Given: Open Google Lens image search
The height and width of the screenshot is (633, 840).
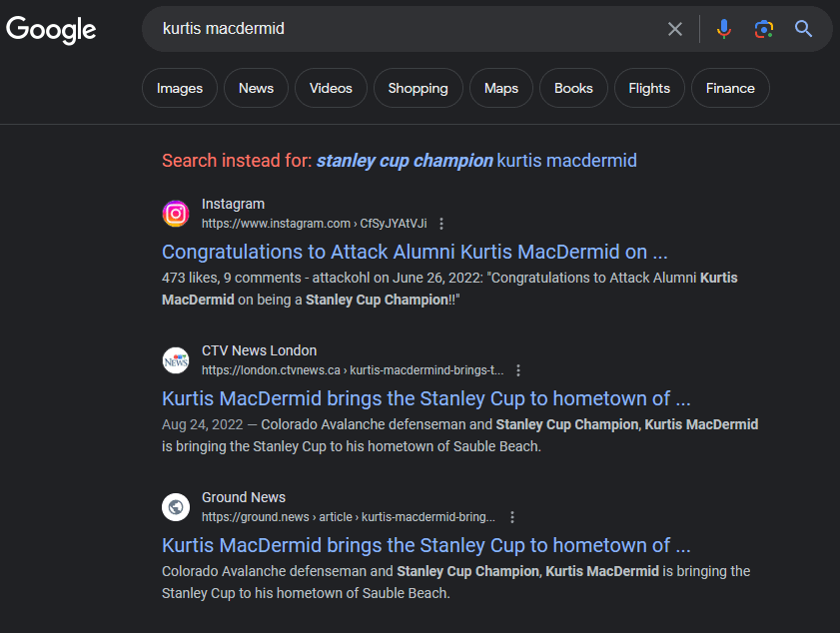Looking at the screenshot, I should (x=764, y=29).
